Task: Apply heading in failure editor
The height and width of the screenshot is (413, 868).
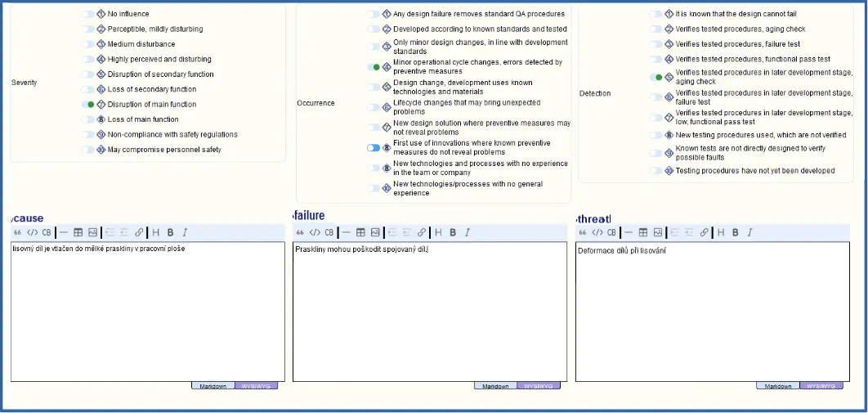Action: pos(438,232)
